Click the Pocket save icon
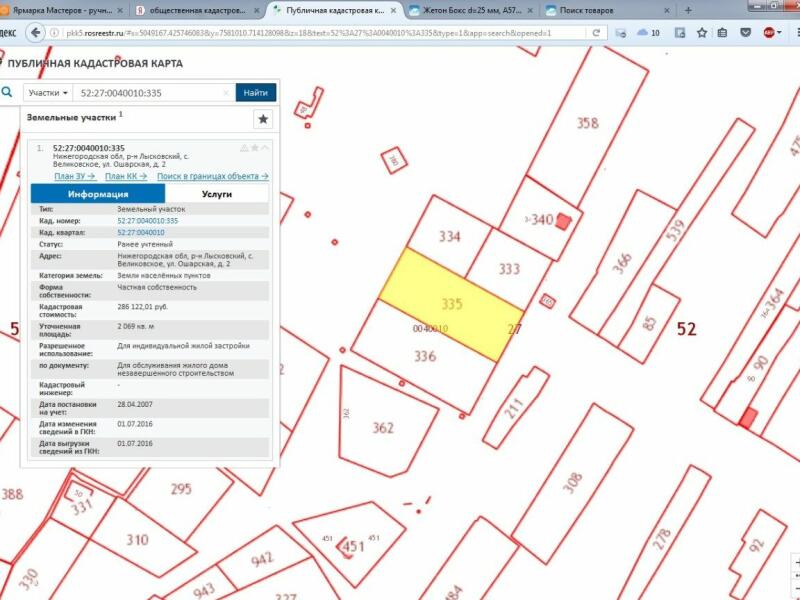 click(x=745, y=33)
